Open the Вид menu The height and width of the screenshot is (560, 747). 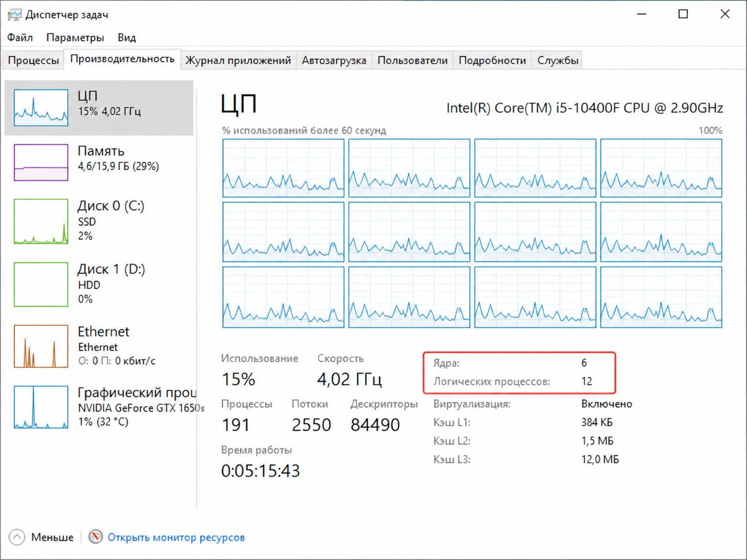[126, 38]
